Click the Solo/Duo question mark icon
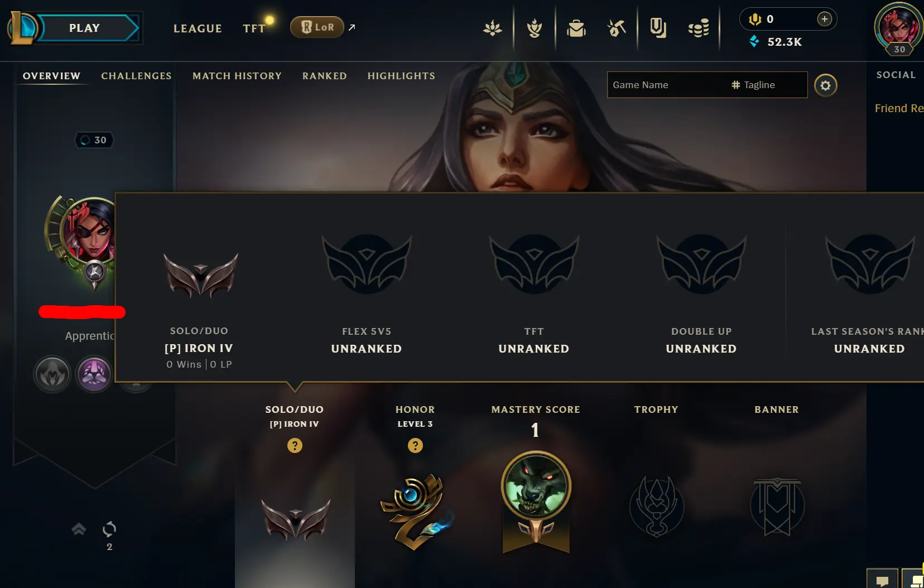 (x=295, y=445)
